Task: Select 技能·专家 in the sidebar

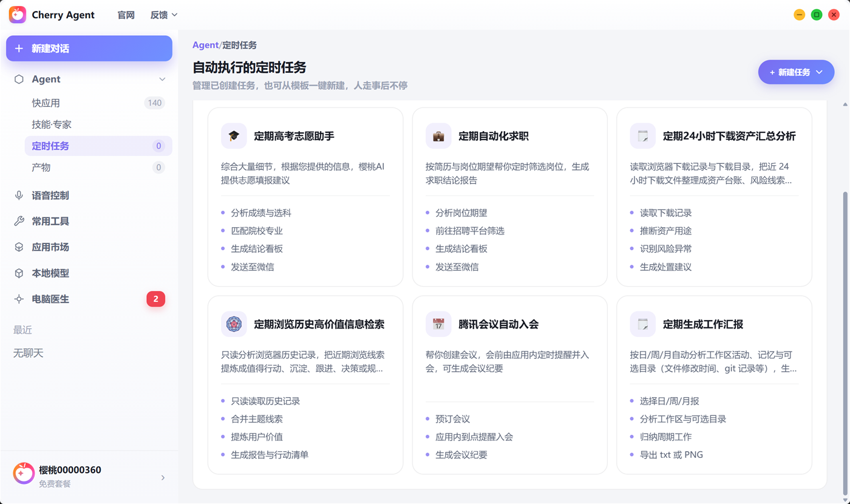Action: [98, 124]
